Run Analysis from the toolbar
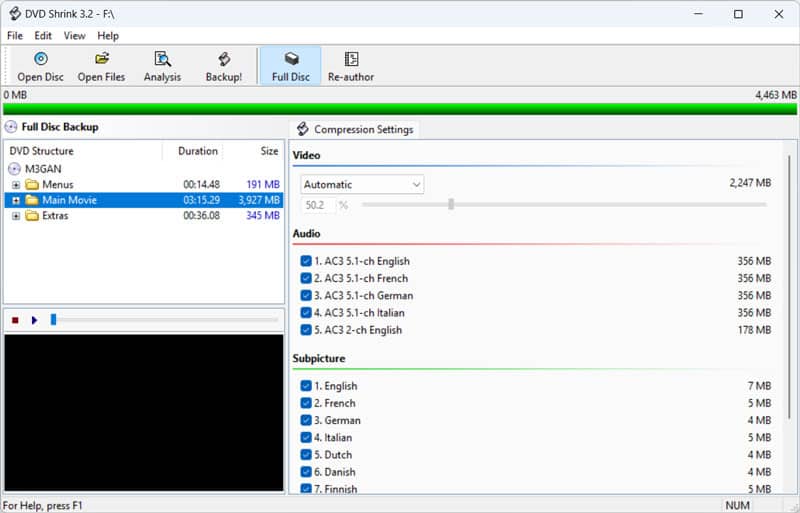Image resolution: width=800 pixels, height=513 pixels. click(x=162, y=60)
